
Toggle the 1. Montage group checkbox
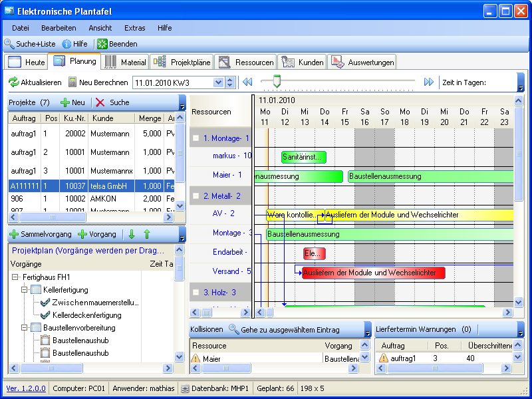[196, 138]
